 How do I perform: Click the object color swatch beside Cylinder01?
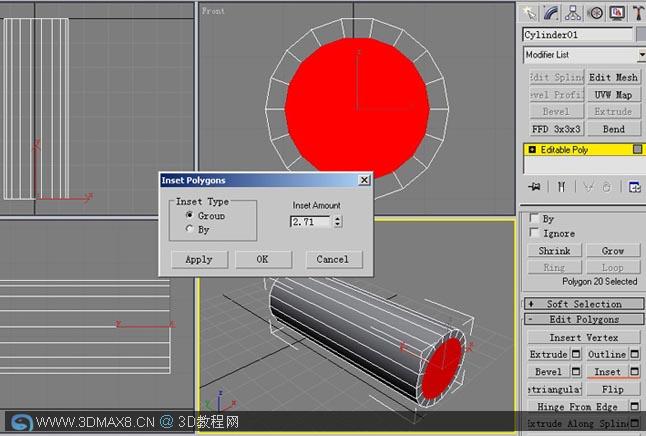641,35
